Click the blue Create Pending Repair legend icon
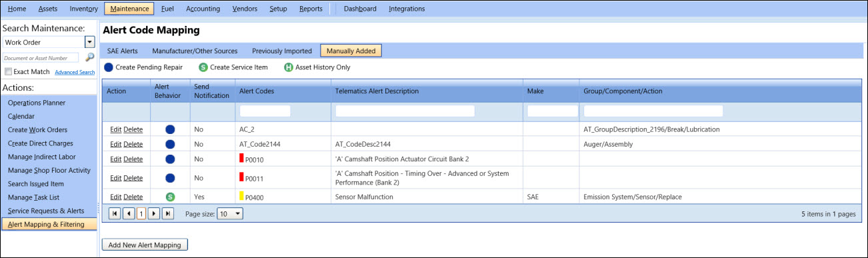 pyautogui.click(x=109, y=67)
